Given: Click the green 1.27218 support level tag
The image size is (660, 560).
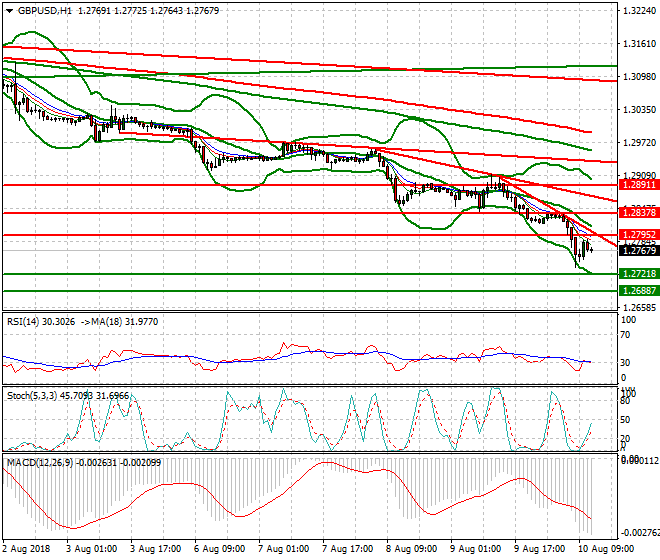Looking at the screenshot, I should click(x=636, y=273).
